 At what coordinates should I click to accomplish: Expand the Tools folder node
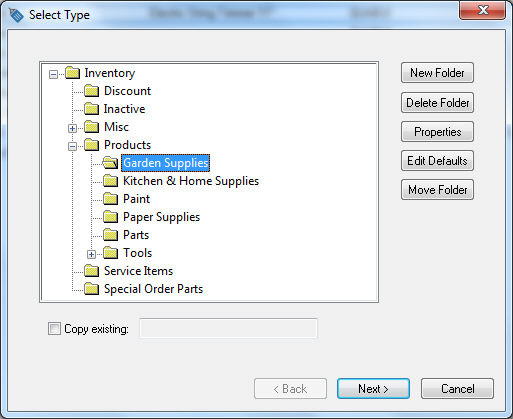click(91, 254)
